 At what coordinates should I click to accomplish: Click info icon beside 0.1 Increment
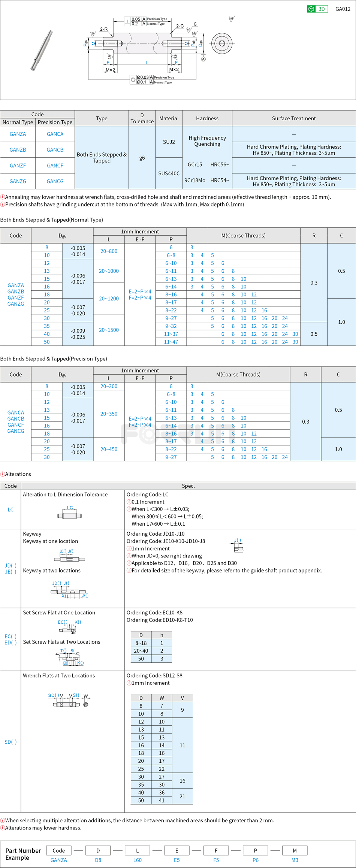point(129,502)
